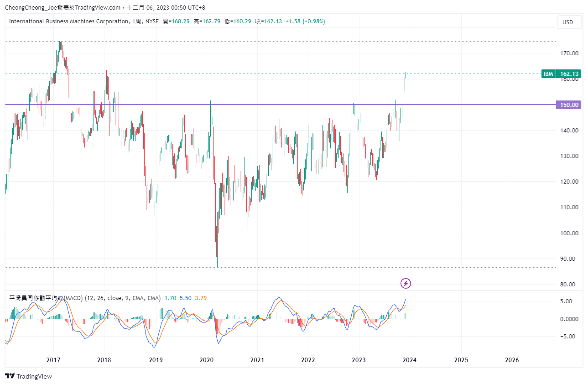The image size is (588, 385).
Task: Click the TradingView wordmark text
Action: [34, 376]
